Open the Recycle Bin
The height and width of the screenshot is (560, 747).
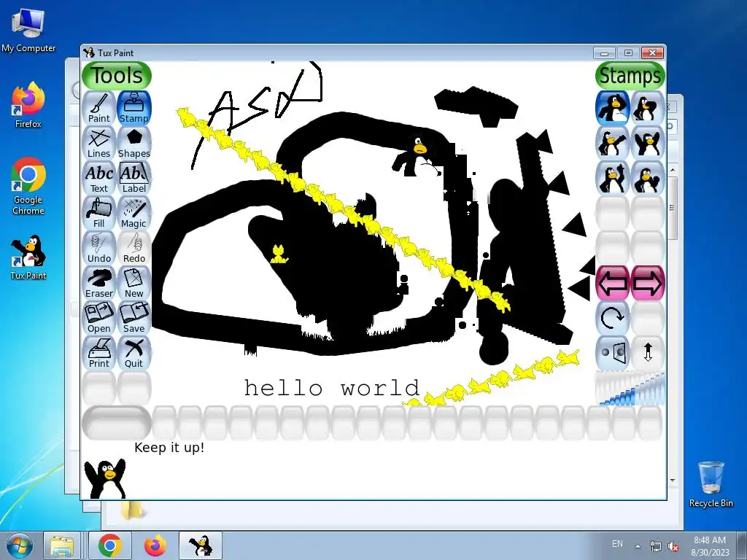(711, 484)
